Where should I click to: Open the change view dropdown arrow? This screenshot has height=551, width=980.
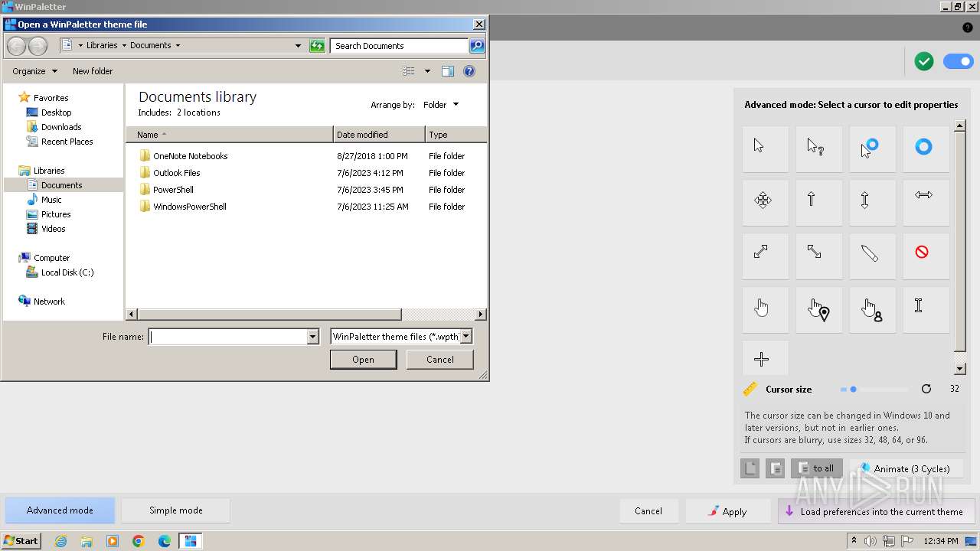[427, 71]
